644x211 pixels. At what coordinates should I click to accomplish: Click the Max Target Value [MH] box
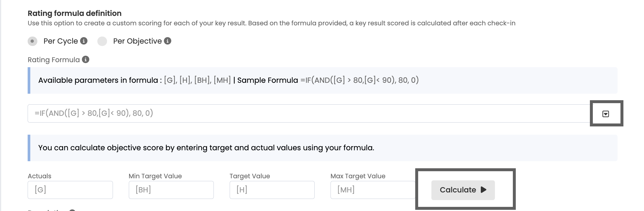(373, 190)
